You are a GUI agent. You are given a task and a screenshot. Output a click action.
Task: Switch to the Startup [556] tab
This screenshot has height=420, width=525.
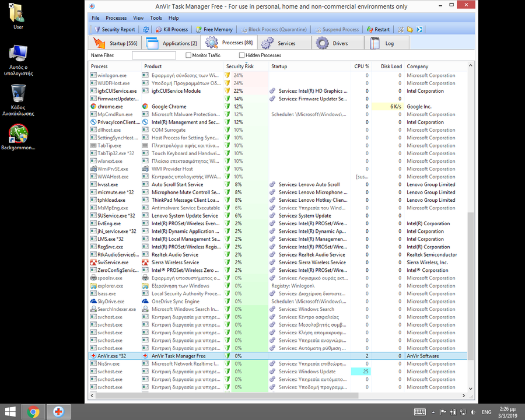click(x=115, y=43)
